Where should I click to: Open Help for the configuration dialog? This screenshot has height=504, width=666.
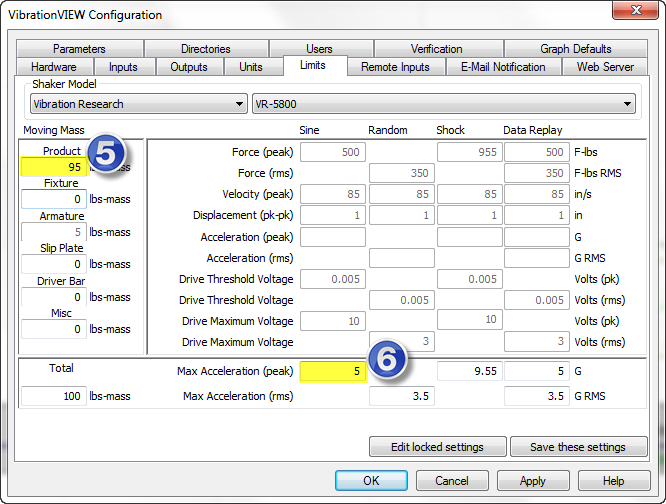(x=613, y=481)
